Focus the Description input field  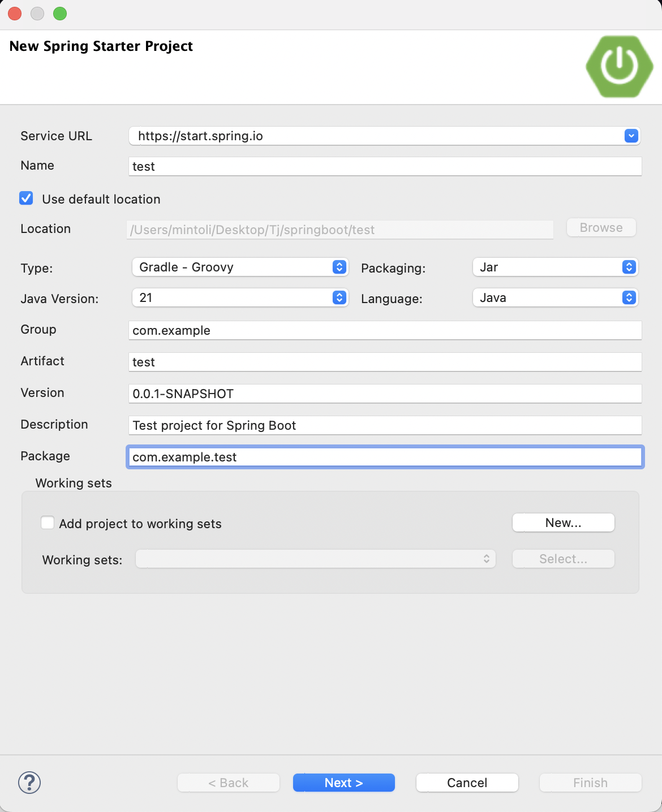(385, 425)
